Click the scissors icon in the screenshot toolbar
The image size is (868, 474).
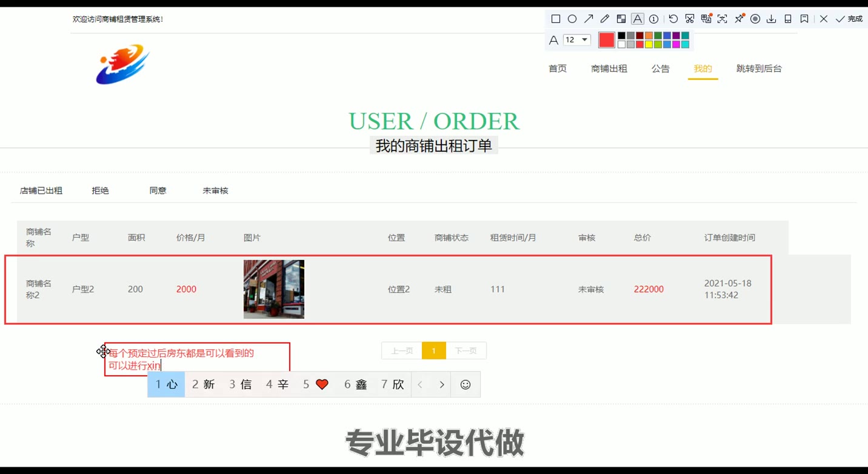[x=690, y=19]
